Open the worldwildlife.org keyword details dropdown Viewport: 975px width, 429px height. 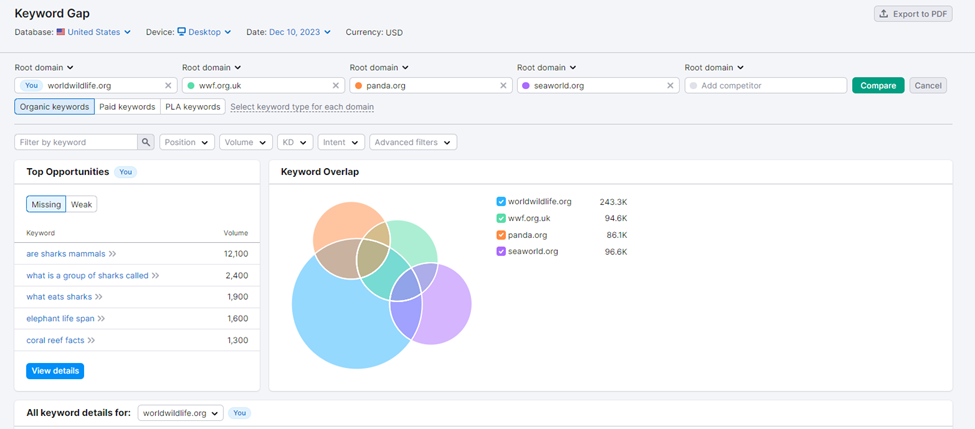pyautogui.click(x=180, y=413)
